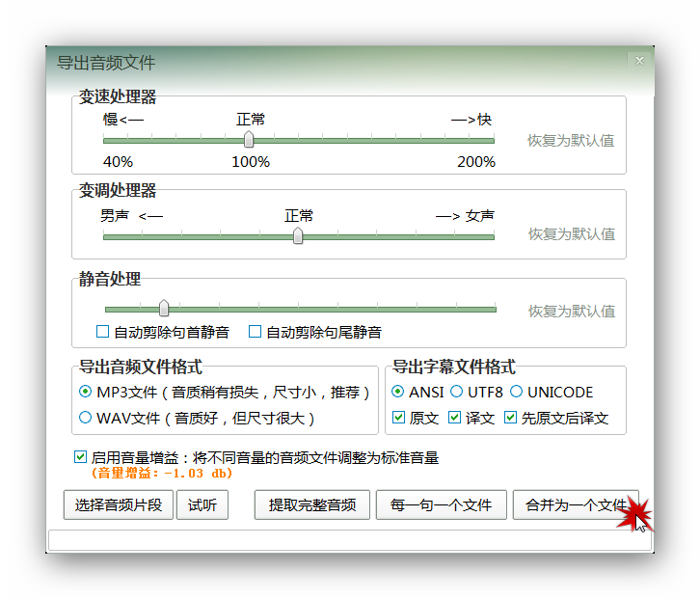700x599 pixels.
Task: Disable 启用音量增益 checkbox
Action: (80, 457)
